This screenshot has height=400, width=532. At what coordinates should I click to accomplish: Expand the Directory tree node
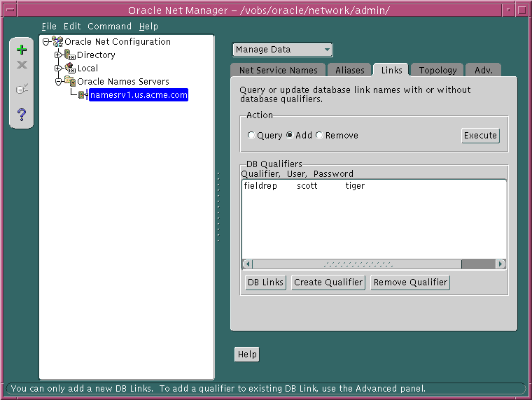tap(58, 55)
